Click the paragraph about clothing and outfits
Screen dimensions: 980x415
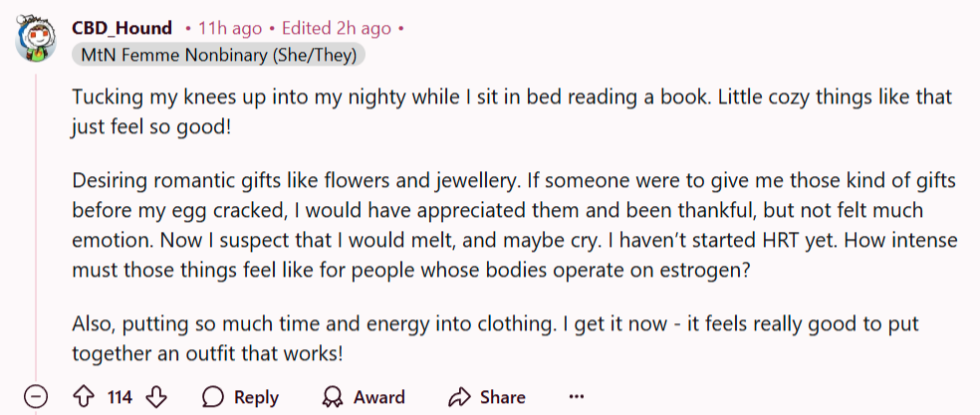coord(495,339)
